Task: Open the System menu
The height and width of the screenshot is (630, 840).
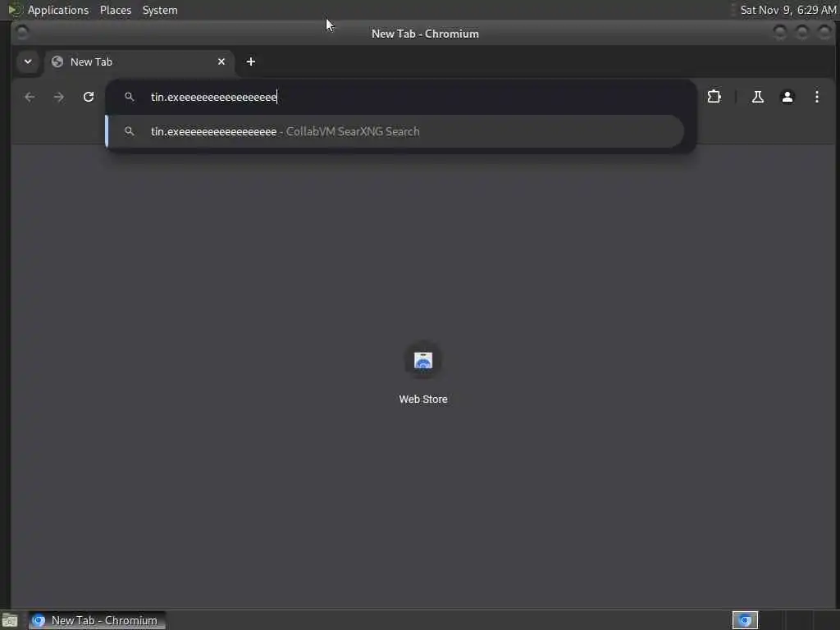Action: tap(160, 10)
